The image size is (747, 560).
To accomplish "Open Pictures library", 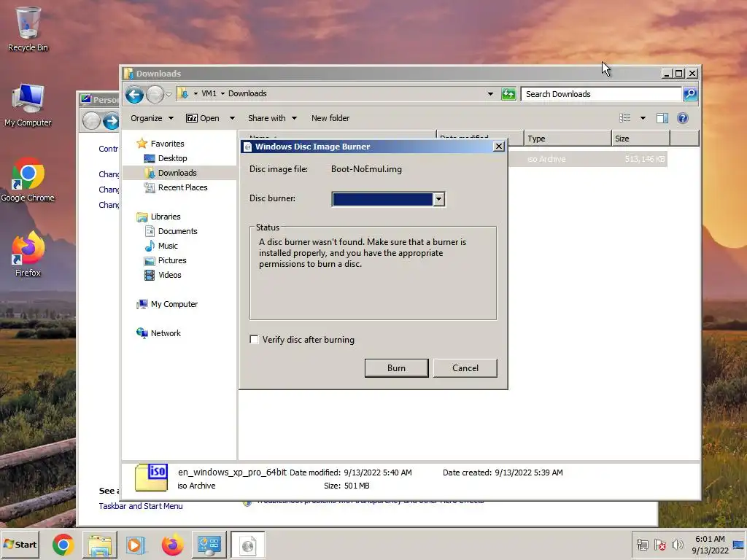I will tap(172, 260).
